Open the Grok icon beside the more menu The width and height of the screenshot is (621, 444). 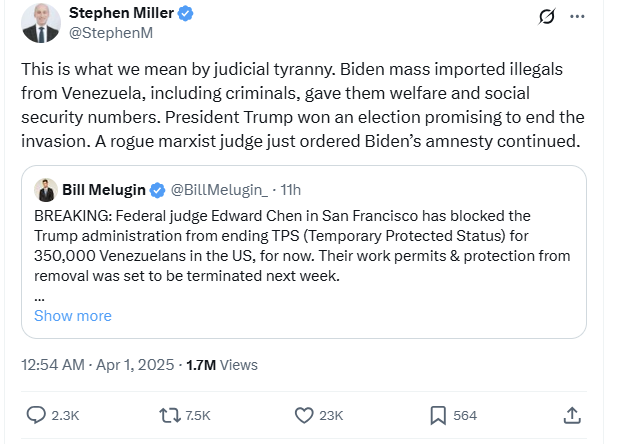pyautogui.click(x=546, y=17)
